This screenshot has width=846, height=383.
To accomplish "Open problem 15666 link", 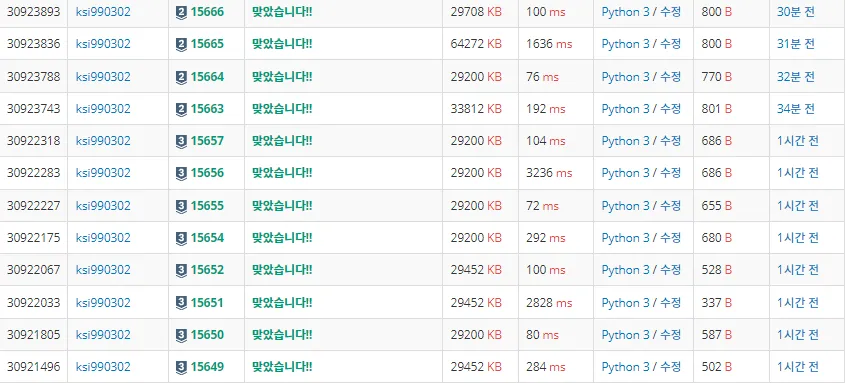I will click(207, 12).
